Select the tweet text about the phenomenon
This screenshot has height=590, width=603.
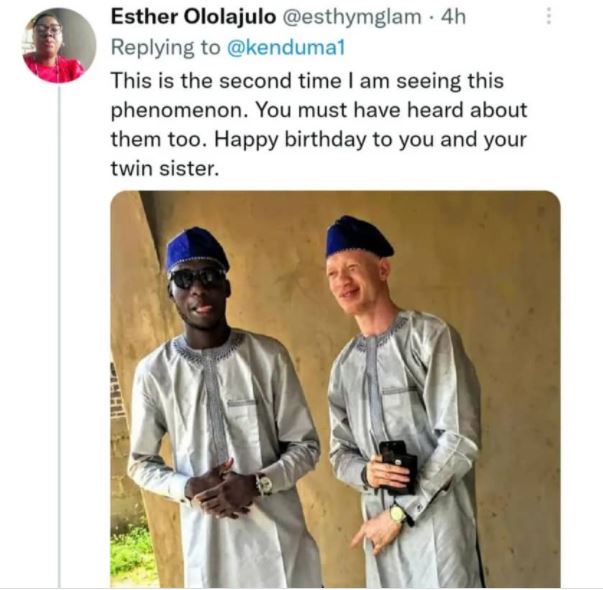[x=318, y=110]
